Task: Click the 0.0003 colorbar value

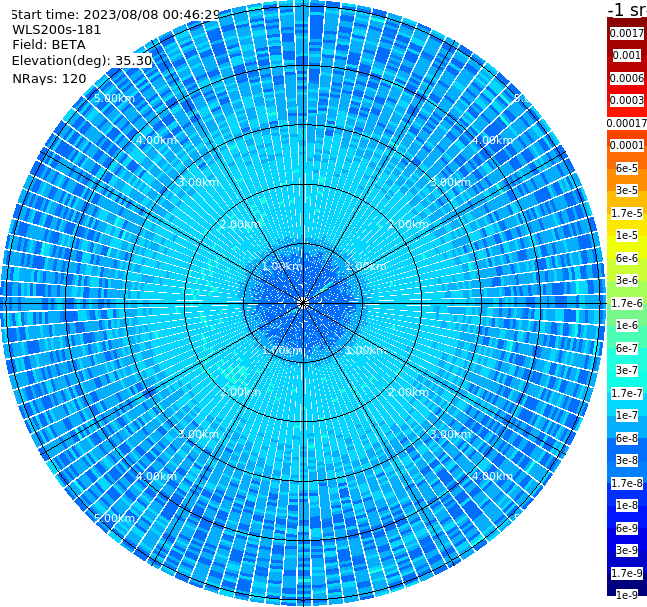Action: pos(627,100)
